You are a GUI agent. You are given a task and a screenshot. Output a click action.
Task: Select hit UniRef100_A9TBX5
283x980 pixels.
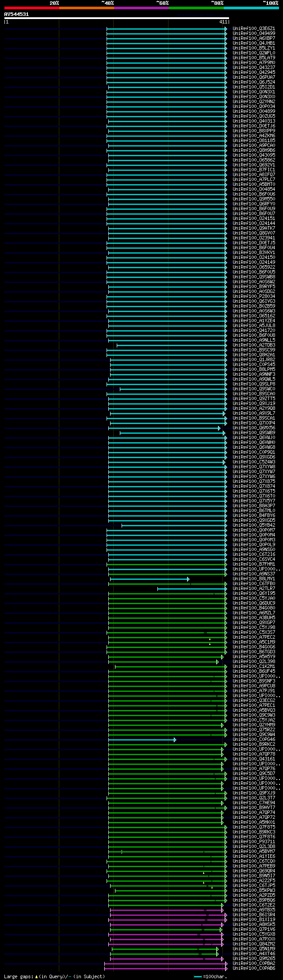(254, 910)
